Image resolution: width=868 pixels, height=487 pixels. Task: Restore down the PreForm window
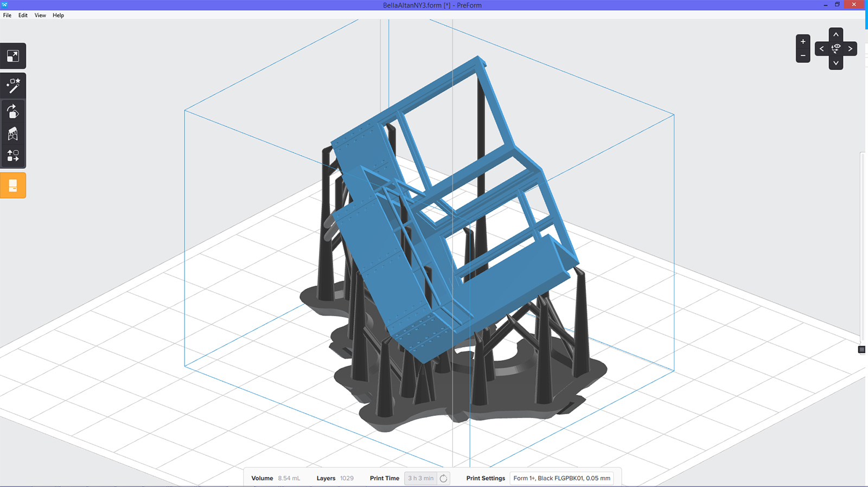[837, 5]
